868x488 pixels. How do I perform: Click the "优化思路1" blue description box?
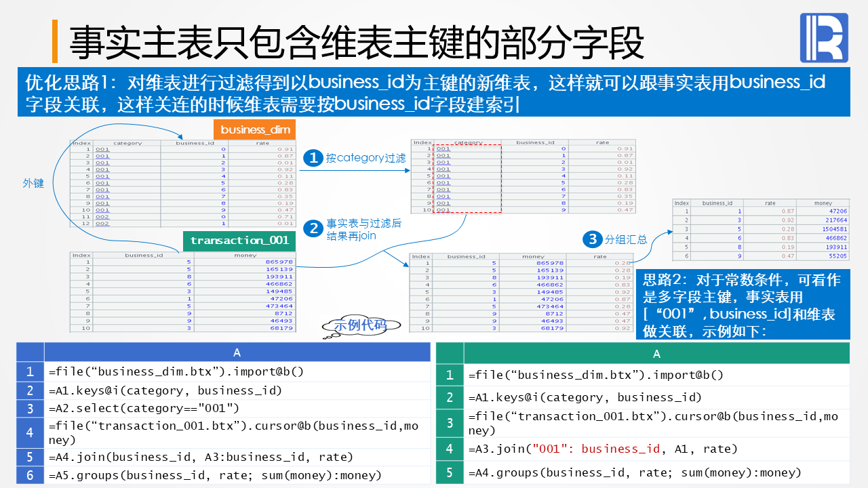point(434,92)
